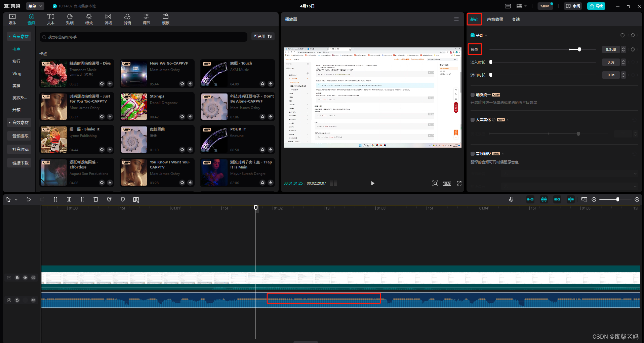Click the smart audio cut scissors icon
644x343 pixels.
pos(136,199)
